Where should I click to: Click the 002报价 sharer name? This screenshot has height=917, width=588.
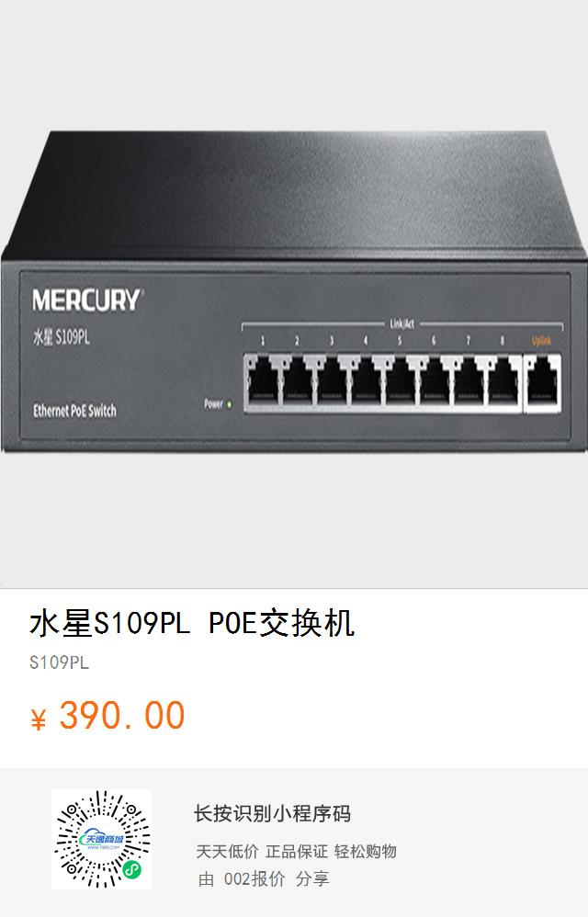click(254, 879)
